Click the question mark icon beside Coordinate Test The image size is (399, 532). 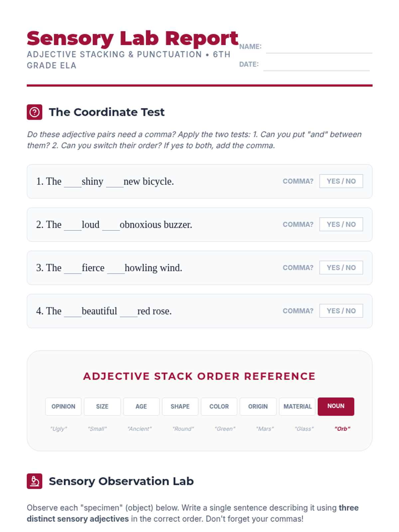click(x=35, y=112)
